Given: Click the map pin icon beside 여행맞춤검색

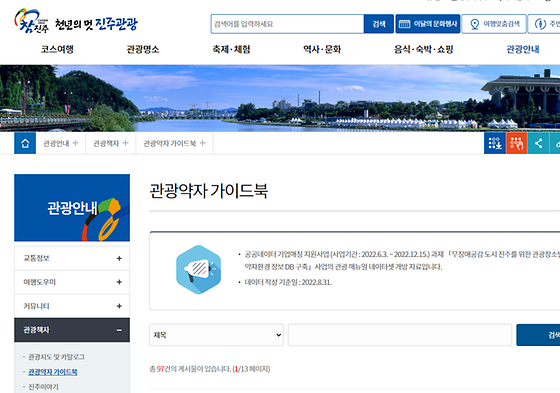Looking at the screenshot, I should pos(474,24).
